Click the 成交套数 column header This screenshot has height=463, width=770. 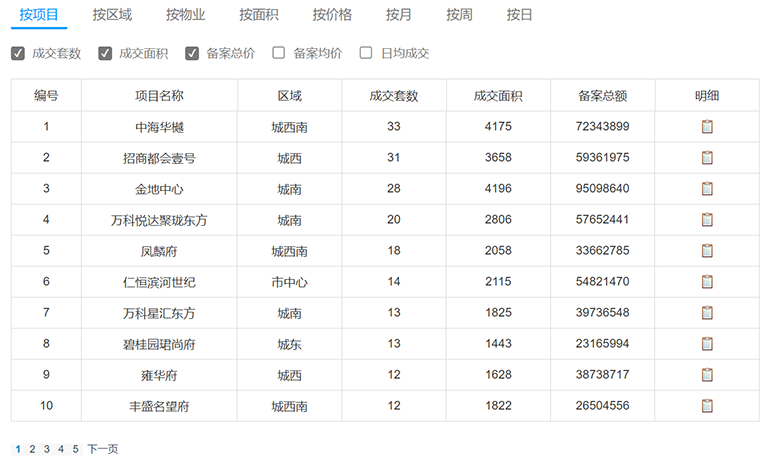click(x=394, y=95)
